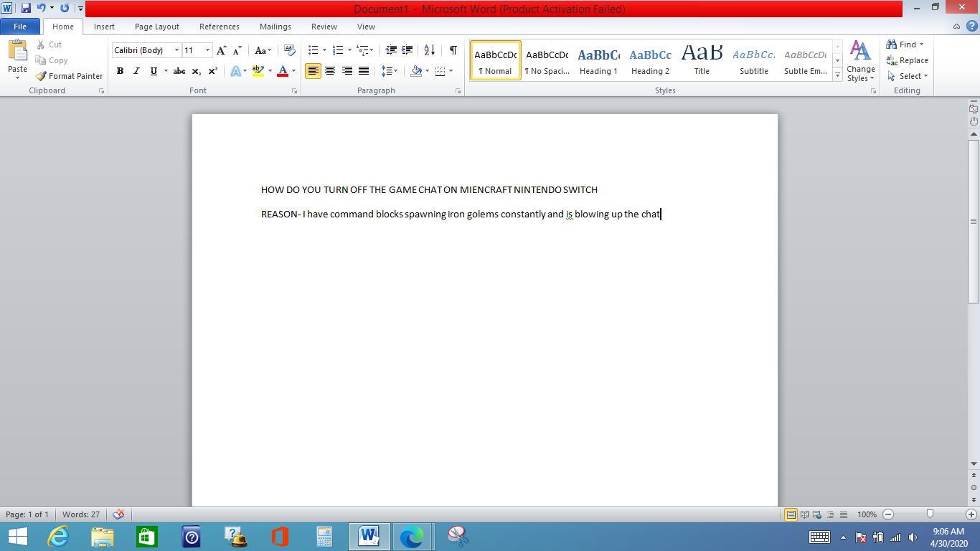Select Center alignment
This screenshot has width=980, height=551.
pos(330,71)
